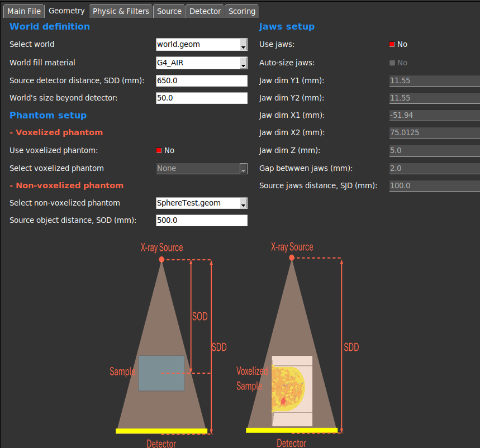This screenshot has width=480, height=448.
Task: Select the Source tab
Action: tap(169, 11)
